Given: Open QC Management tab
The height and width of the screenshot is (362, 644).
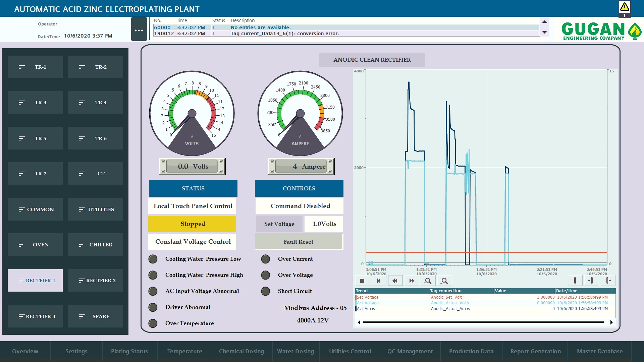Looking at the screenshot, I should point(410,351).
